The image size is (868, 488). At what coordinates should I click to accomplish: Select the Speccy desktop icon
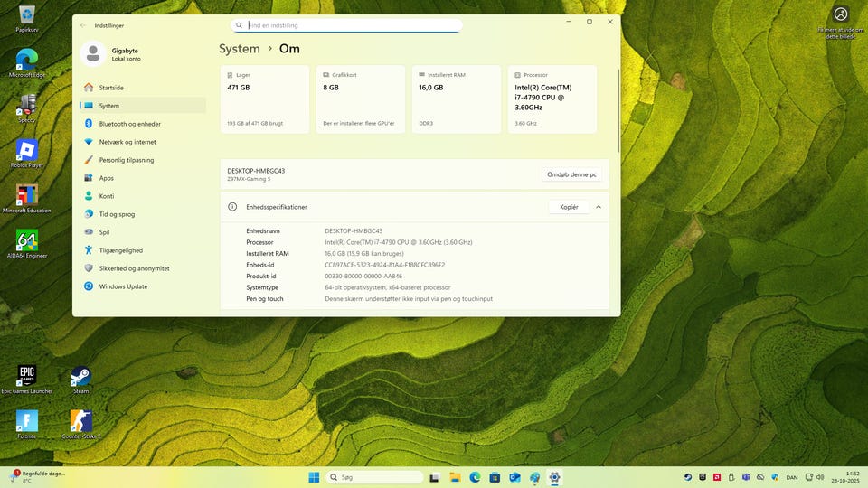[x=27, y=105]
